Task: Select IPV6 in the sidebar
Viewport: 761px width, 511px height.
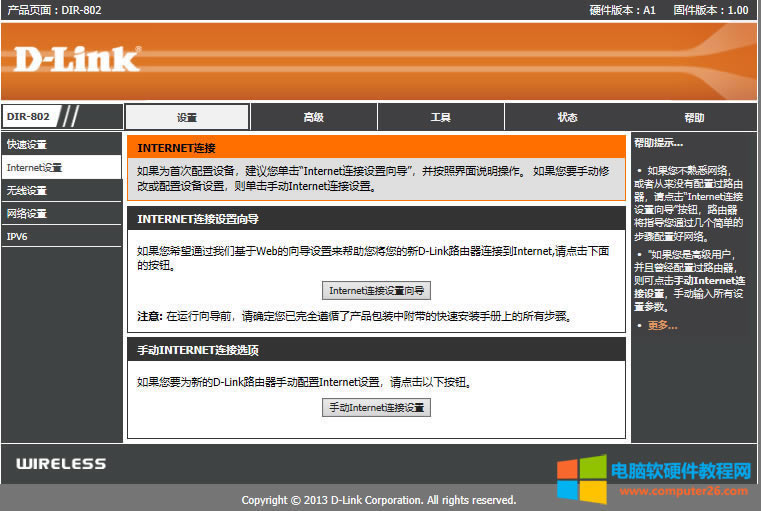Action: click(x=18, y=236)
